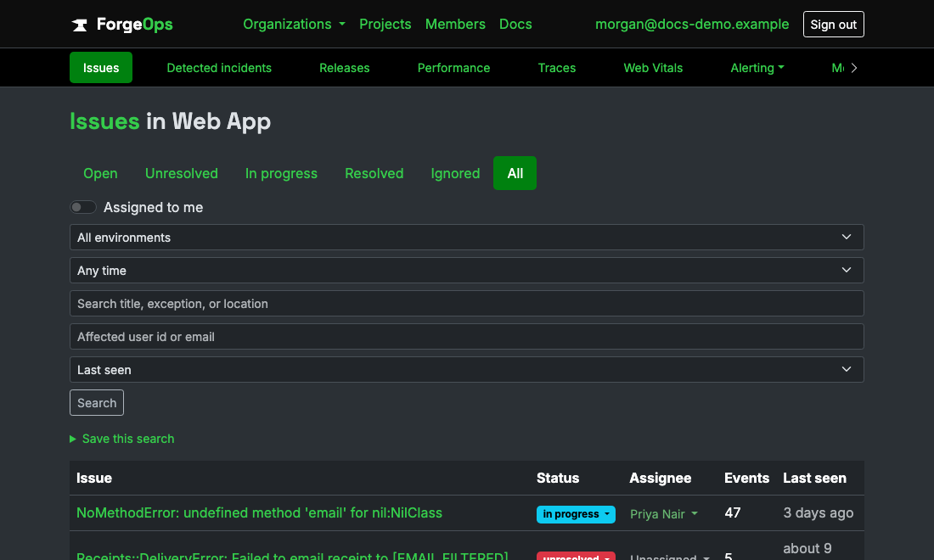934x560 pixels.
Task: Focus the Affected user id or email field
Action: pyautogui.click(x=466, y=337)
